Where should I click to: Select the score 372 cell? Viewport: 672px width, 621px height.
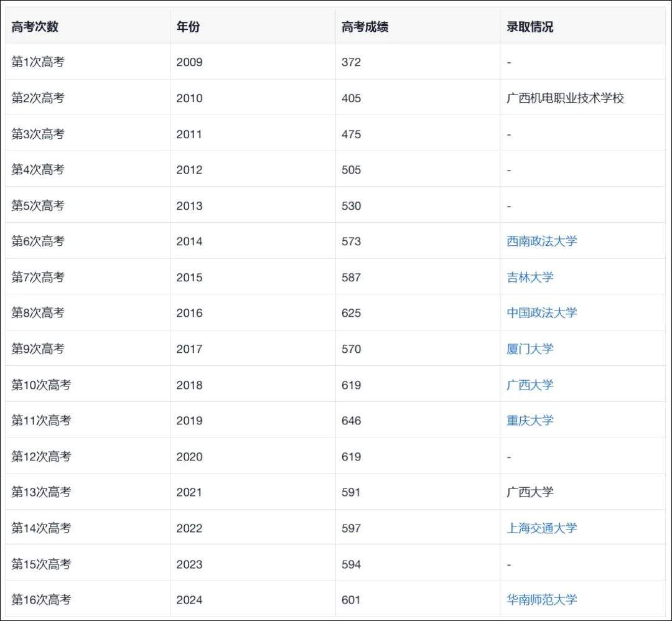(x=418, y=62)
